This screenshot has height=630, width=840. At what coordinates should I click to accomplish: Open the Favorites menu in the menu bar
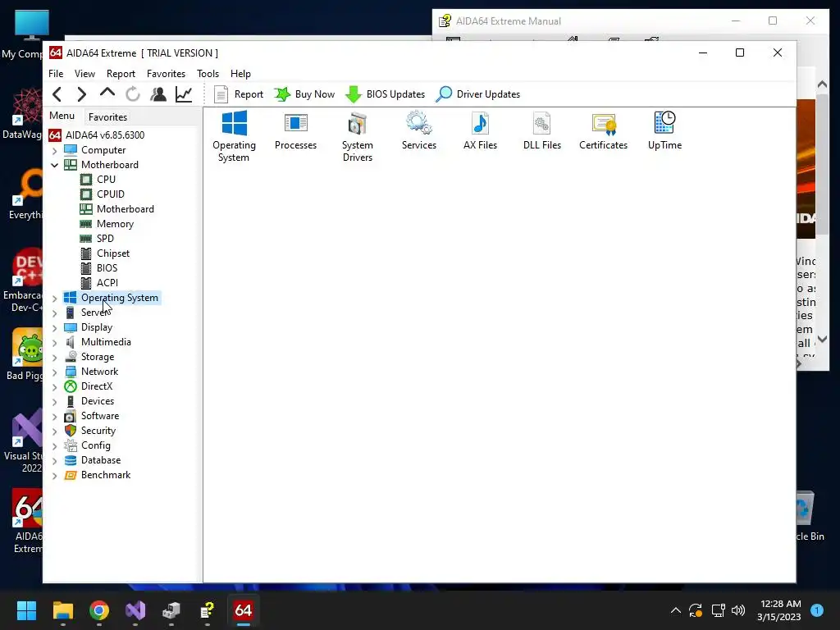166,73
